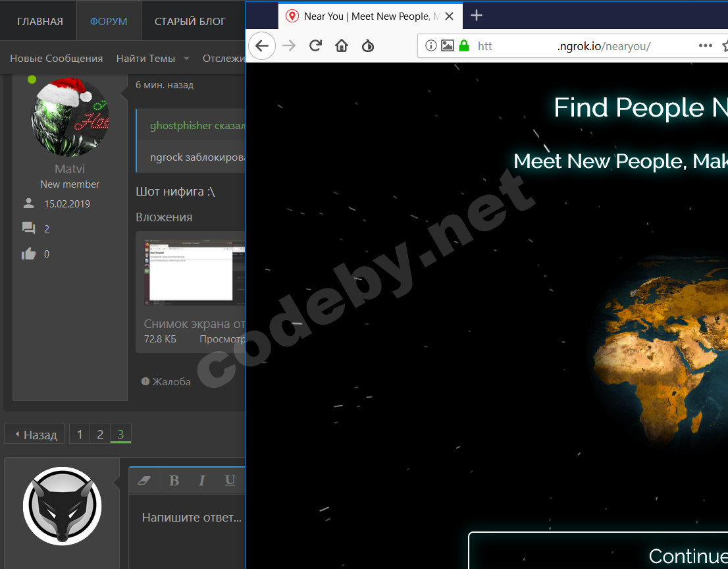Click the browser Forward arrow
The width and height of the screenshot is (728, 569).
pos(289,45)
